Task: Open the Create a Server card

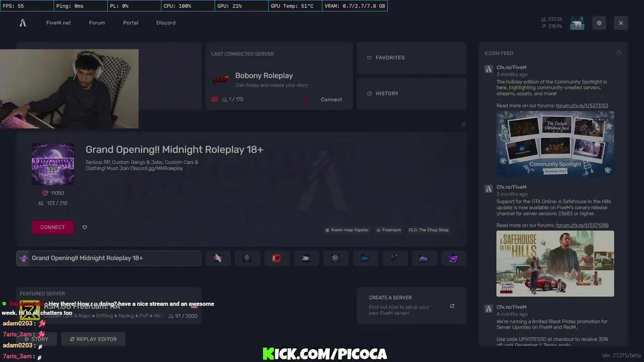Action: [x=412, y=306]
